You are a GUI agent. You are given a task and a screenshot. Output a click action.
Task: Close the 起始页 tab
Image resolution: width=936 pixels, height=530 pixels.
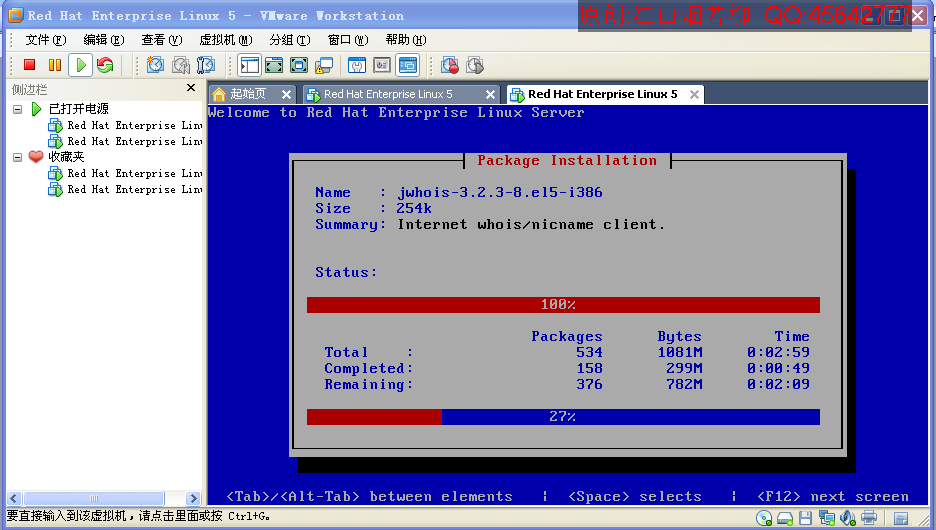click(287, 94)
